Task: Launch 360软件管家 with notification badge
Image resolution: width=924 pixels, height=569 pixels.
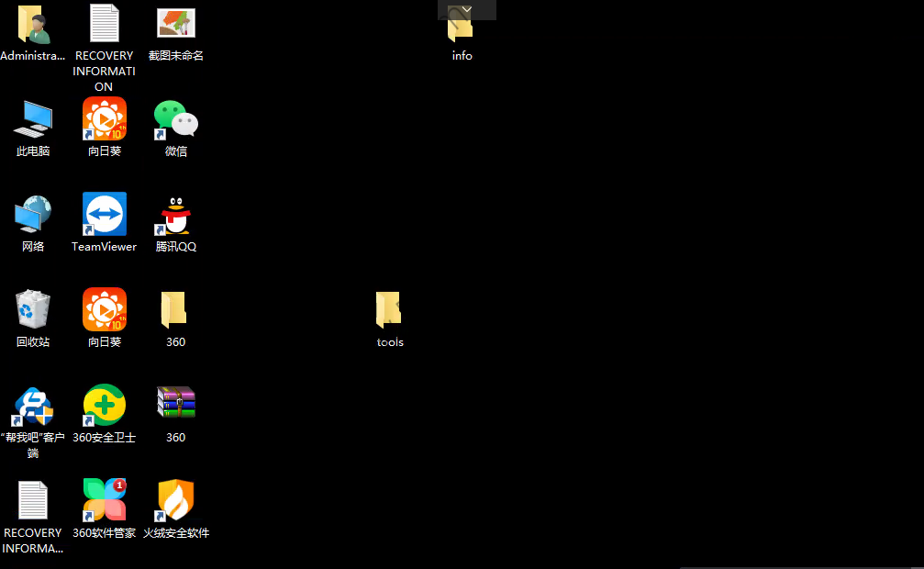Action: 104,501
